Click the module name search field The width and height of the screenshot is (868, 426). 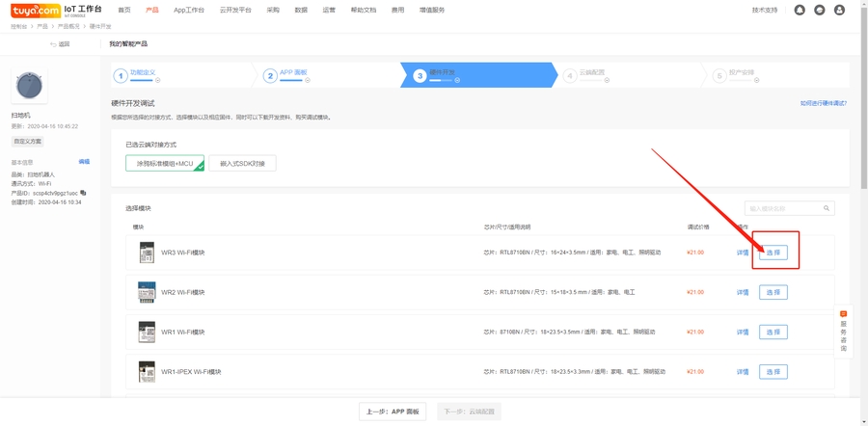tap(783, 208)
